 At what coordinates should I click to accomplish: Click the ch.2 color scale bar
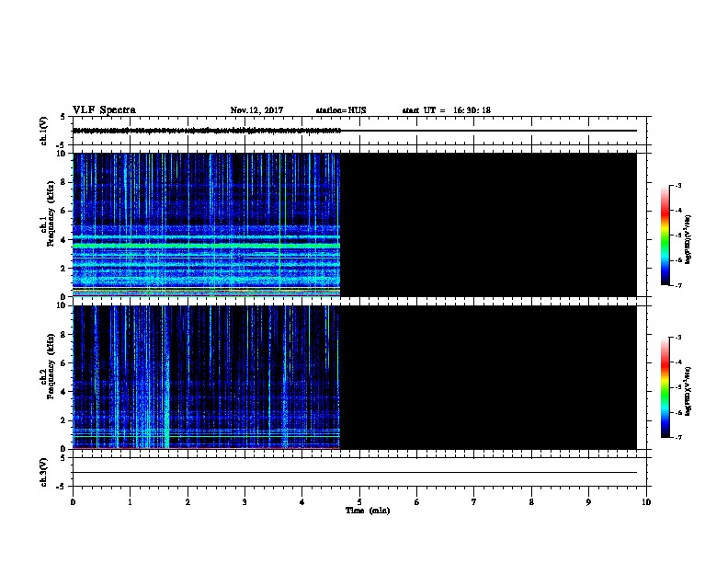click(665, 387)
